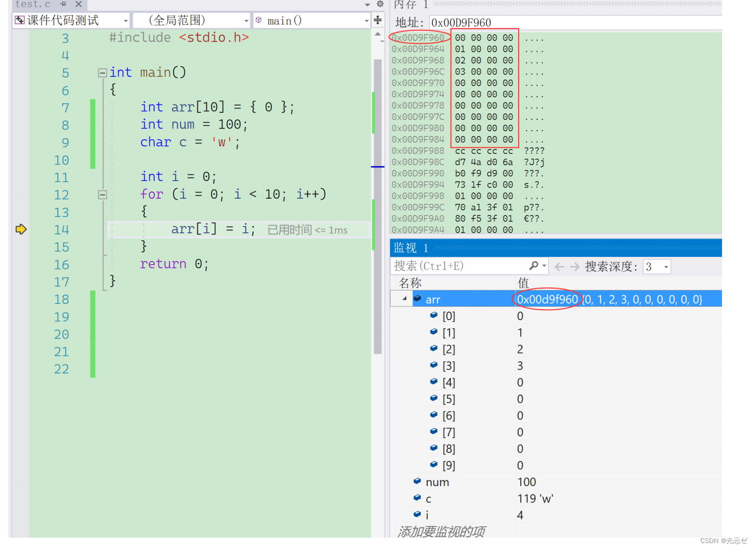Click the watch search magnifier icon
756x549 pixels.
(x=534, y=266)
